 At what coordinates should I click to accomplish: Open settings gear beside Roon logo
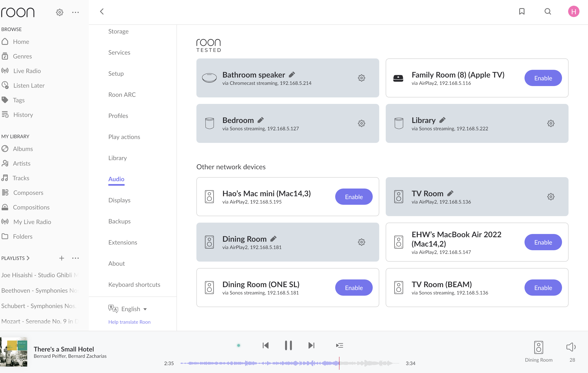point(60,12)
